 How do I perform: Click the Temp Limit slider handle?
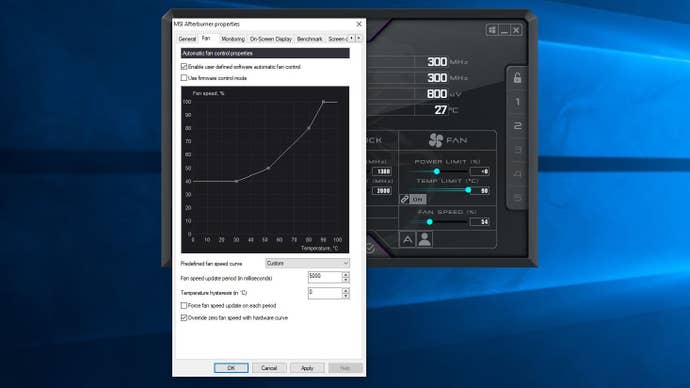click(468, 190)
